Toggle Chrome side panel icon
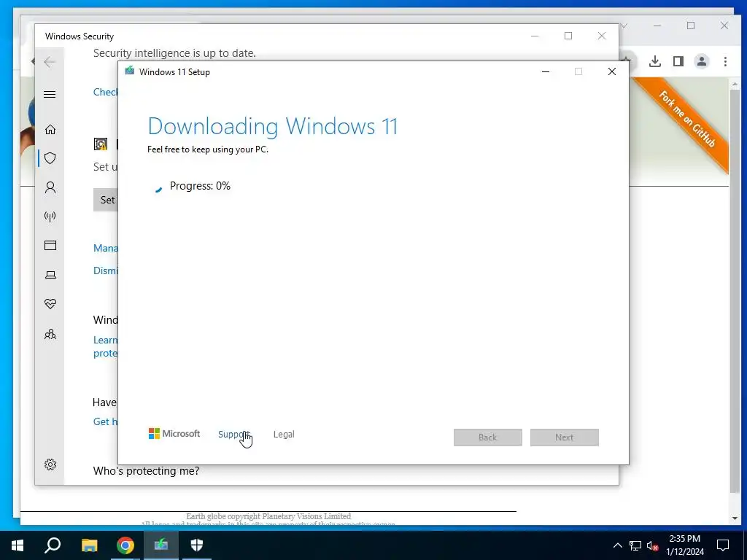747x560 pixels. pos(678,61)
